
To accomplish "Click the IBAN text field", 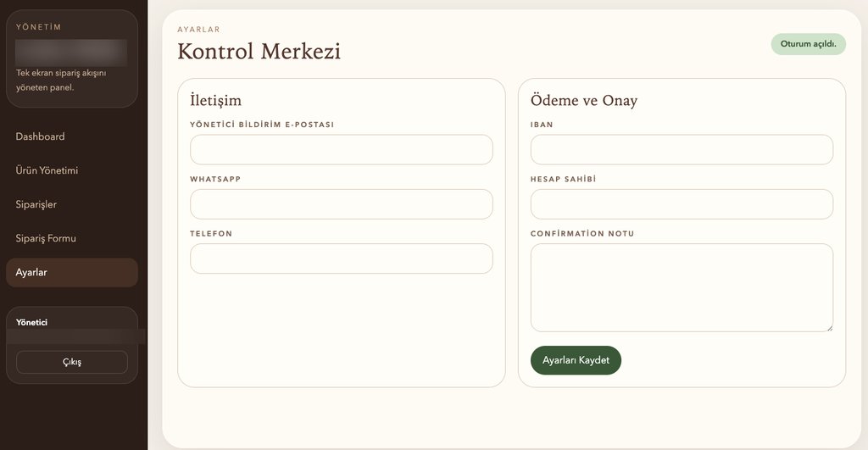I will (x=682, y=150).
